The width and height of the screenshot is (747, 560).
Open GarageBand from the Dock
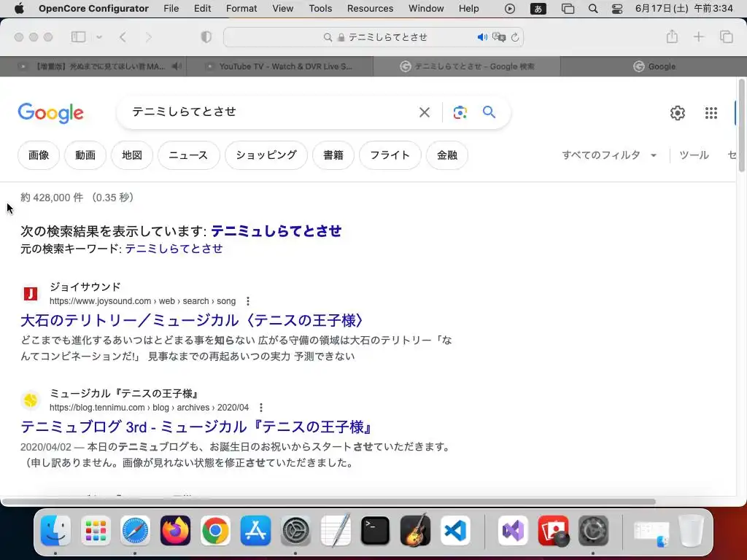click(x=415, y=531)
